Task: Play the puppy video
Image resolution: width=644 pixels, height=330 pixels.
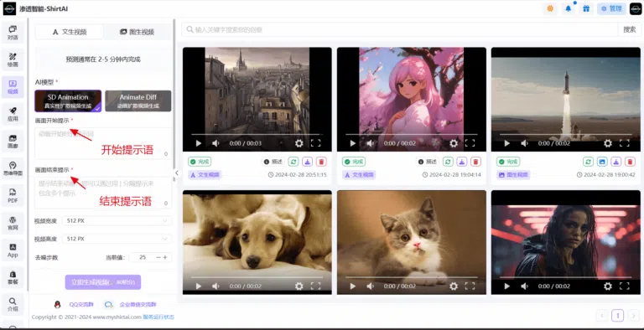Action: point(199,286)
